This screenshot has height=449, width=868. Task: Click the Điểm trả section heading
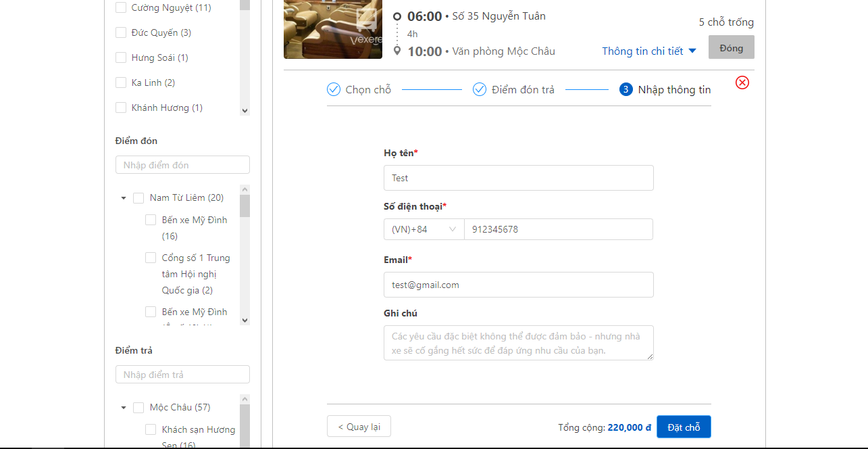134,350
